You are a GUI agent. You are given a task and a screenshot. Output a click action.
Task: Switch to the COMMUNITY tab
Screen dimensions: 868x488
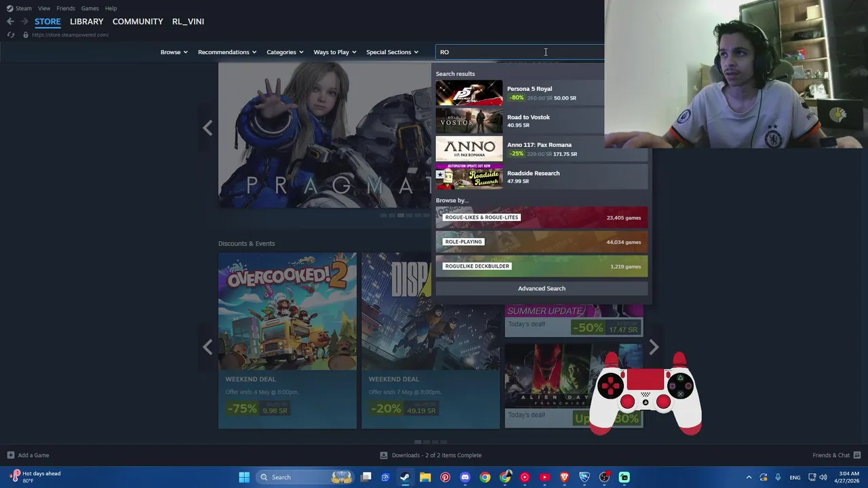pos(138,22)
